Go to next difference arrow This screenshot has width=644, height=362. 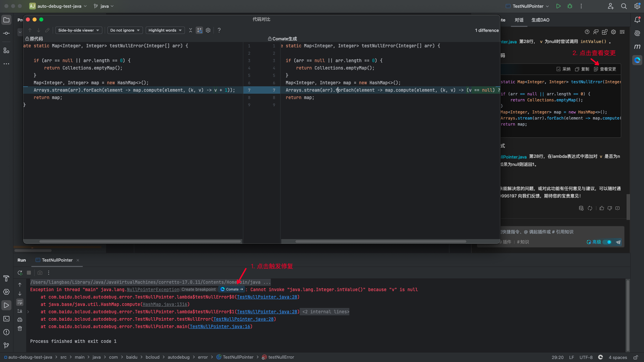point(38,30)
